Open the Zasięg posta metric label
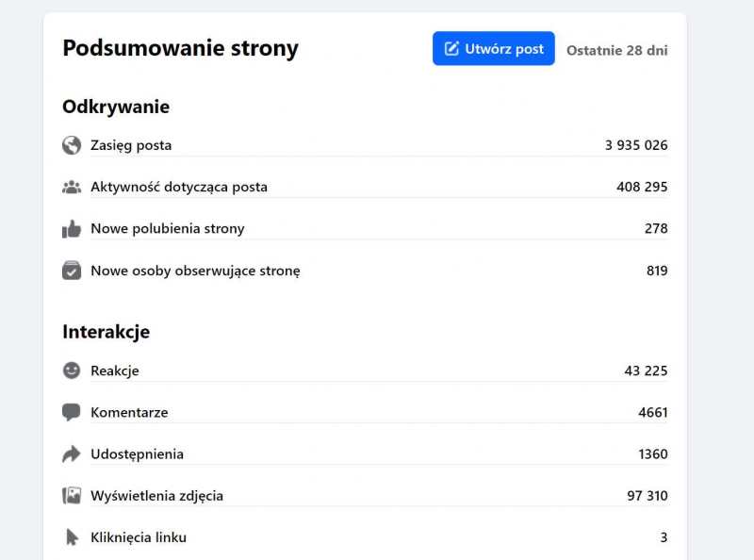754x560 pixels. (x=131, y=145)
